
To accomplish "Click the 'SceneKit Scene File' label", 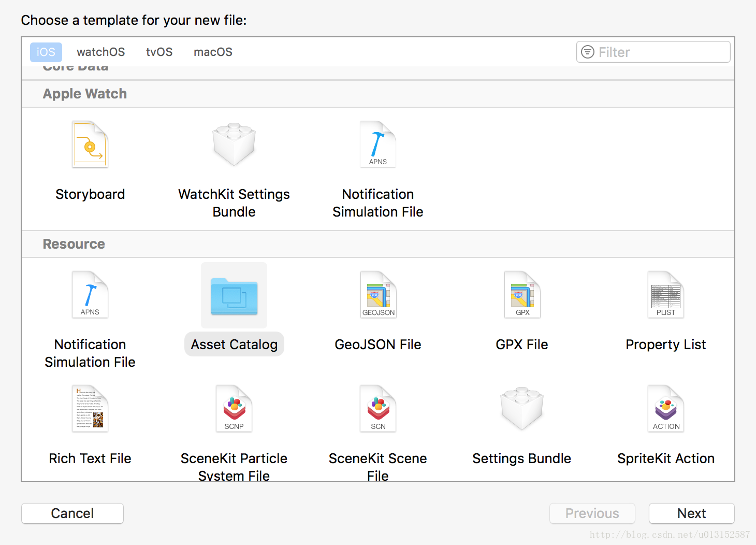I will [378, 467].
